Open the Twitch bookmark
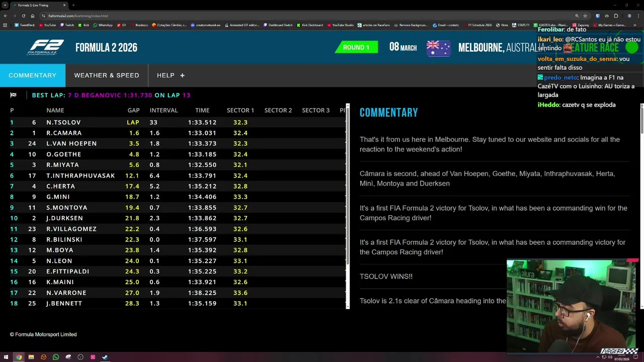Image resolution: width=644 pixels, height=362 pixels. click(x=67, y=25)
